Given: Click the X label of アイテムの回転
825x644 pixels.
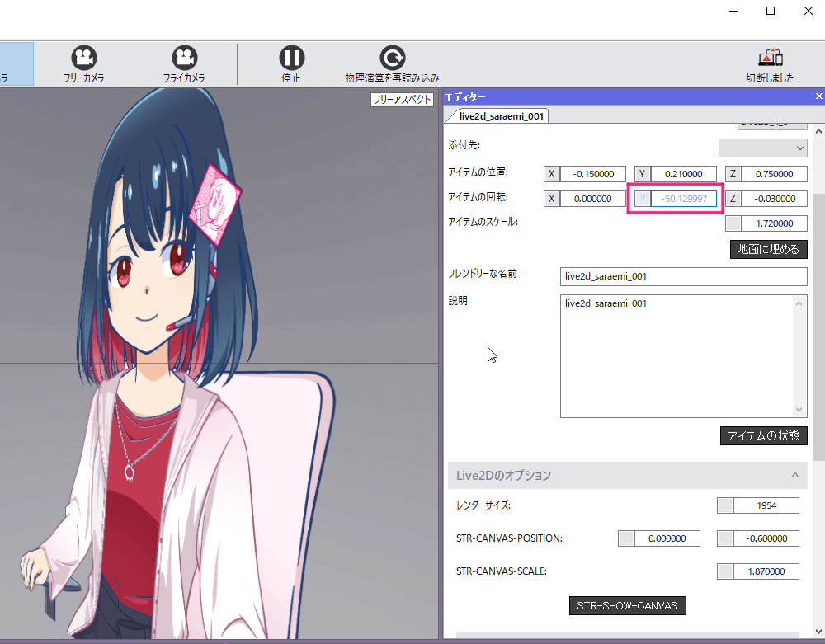Looking at the screenshot, I should 551,199.
